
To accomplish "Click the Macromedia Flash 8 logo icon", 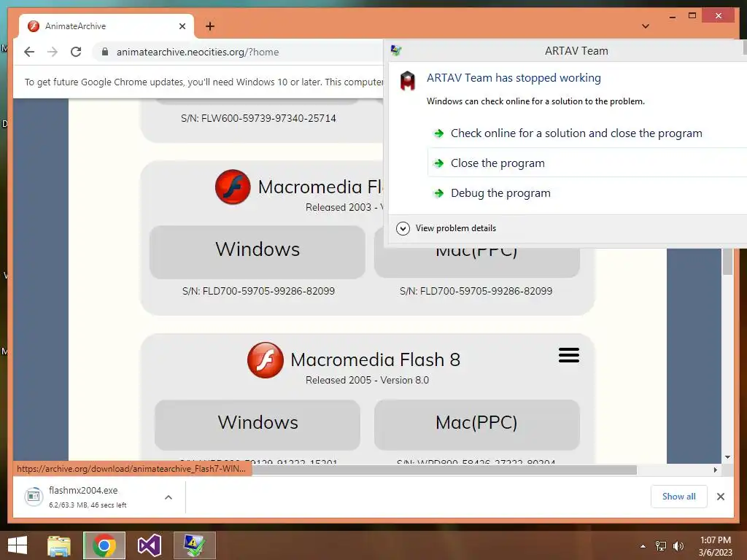I will click(x=266, y=360).
